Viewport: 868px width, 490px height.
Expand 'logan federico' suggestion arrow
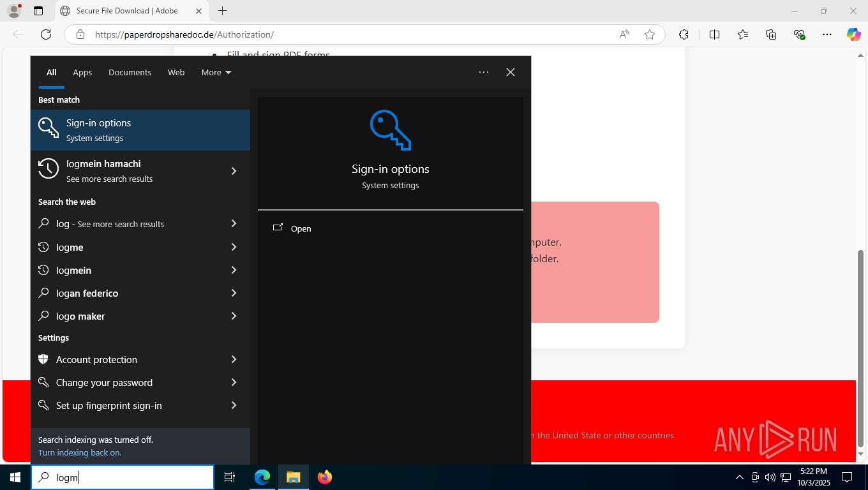(x=234, y=293)
